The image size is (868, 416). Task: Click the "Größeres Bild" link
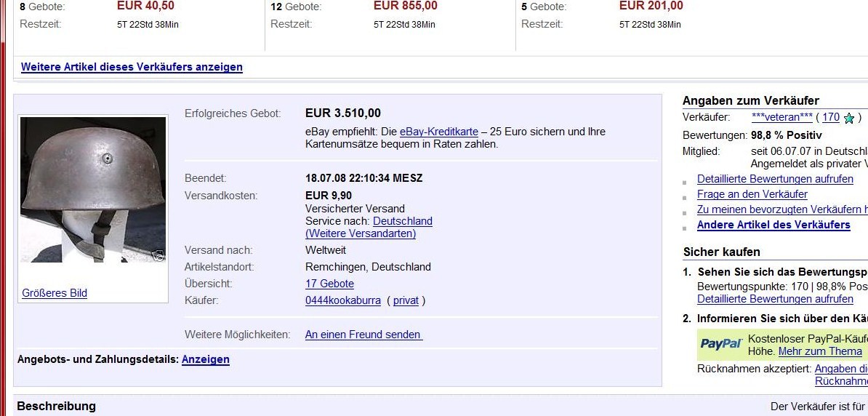click(x=55, y=293)
